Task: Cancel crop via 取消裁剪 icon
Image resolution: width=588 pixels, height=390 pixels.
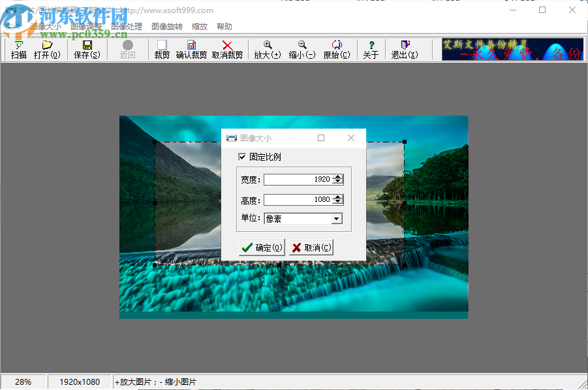Action: [227, 50]
